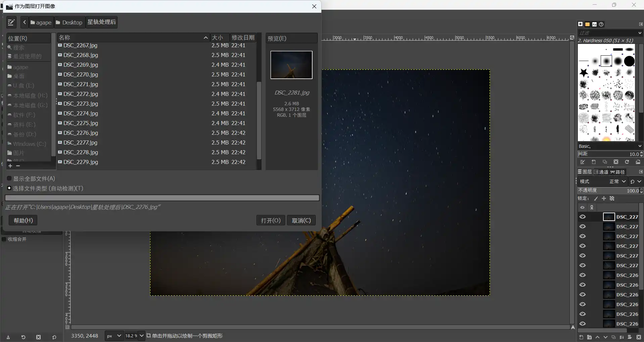Enable the 显示全部文件 checkbox
644x342 pixels.
[x=9, y=179]
